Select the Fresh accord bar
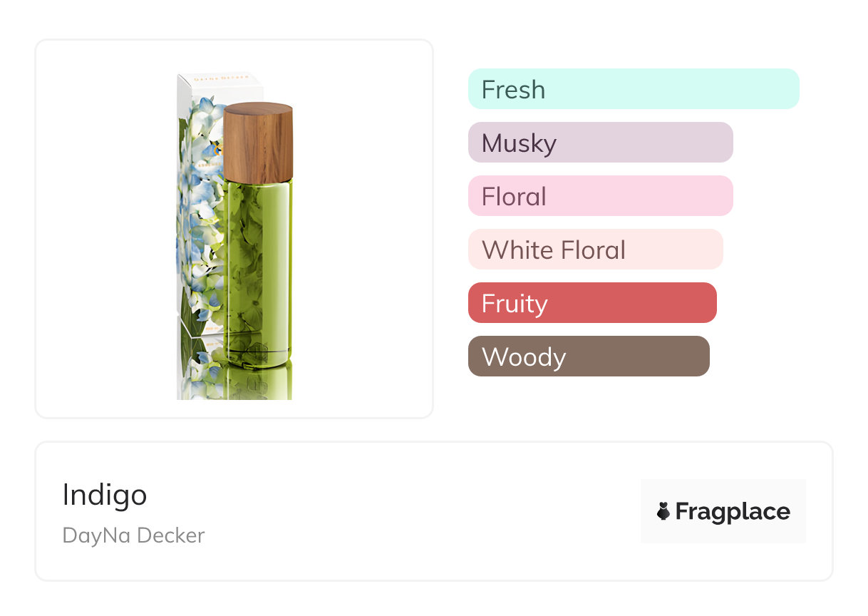This screenshot has width=868, height=616. point(633,89)
